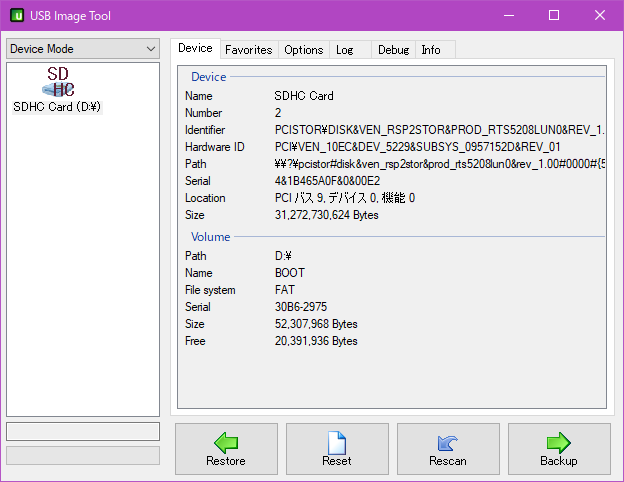The height and width of the screenshot is (482, 624).
Task: Minimize the USB Image Tool window
Action: 509,16
